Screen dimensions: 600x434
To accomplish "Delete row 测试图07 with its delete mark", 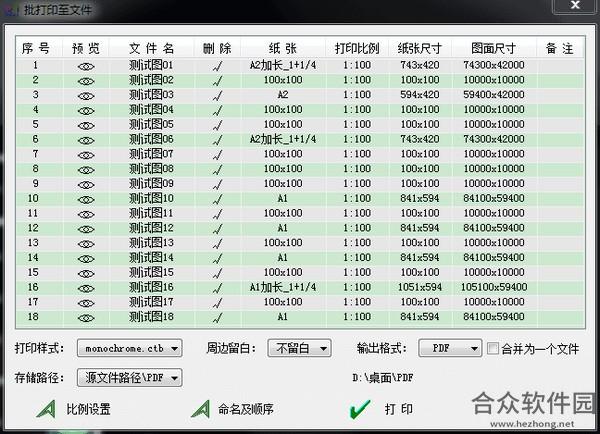I will 217,155.
